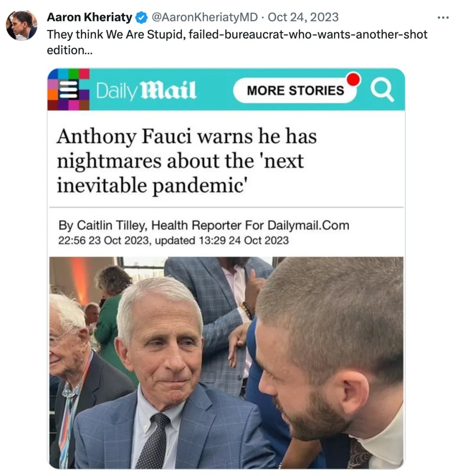Image resolution: width=463 pixels, height=476 pixels.
Task: Click the colorful mosaic behind menu icon
Action: (x=68, y=89)
